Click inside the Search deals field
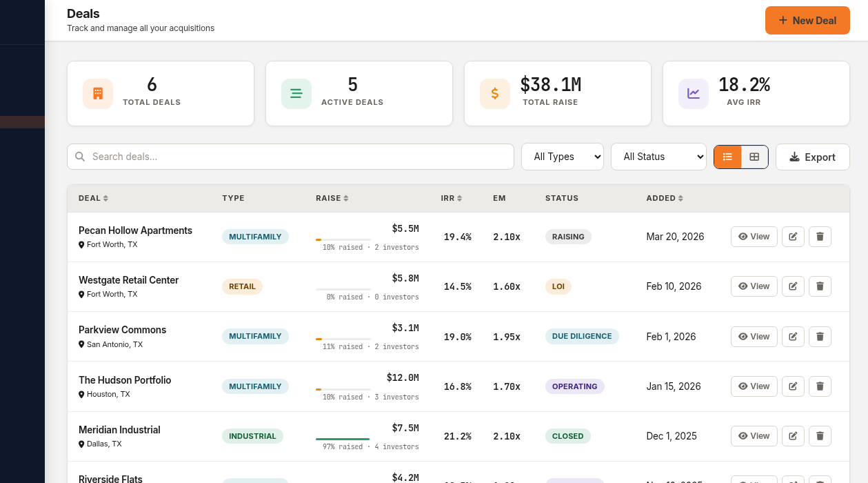 point(290,157)
